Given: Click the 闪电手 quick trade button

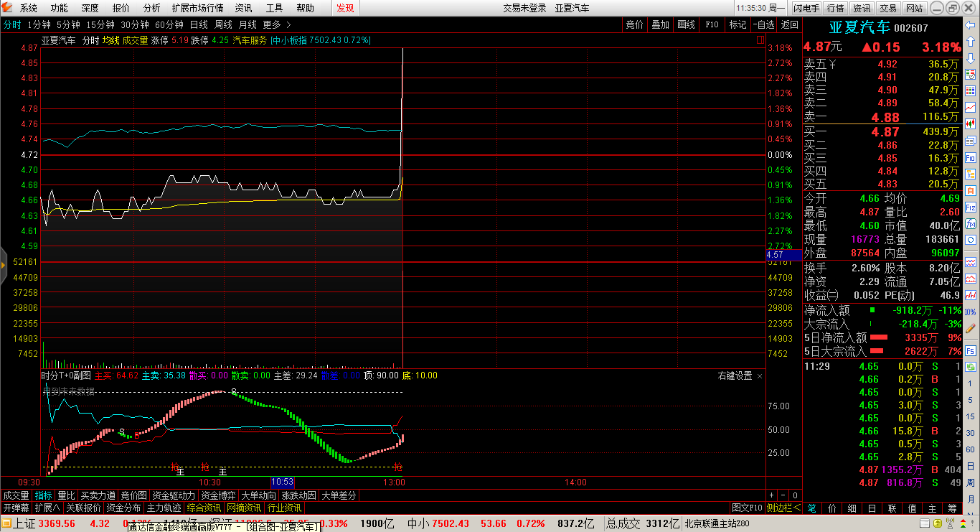Looking at the screenshot, I should pyautogui.click(x=806, y=8).
